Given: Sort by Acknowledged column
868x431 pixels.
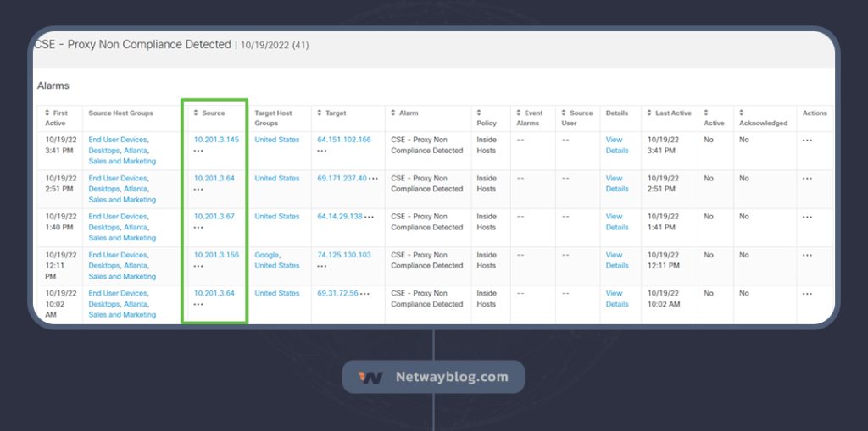Looking at the screenshot, I should [741, 113].
